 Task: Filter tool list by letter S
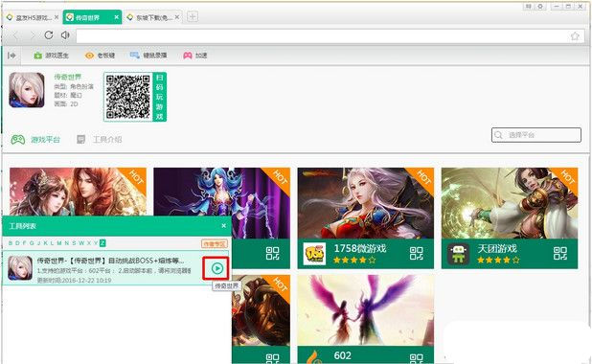pos(74,243)
